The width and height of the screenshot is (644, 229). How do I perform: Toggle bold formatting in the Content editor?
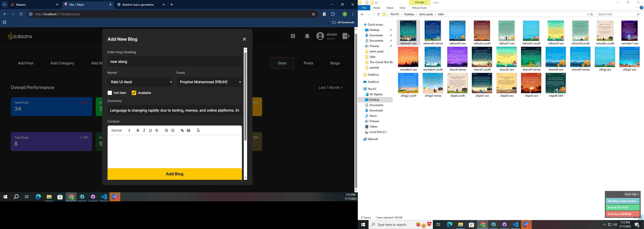(x=138, y=131)
